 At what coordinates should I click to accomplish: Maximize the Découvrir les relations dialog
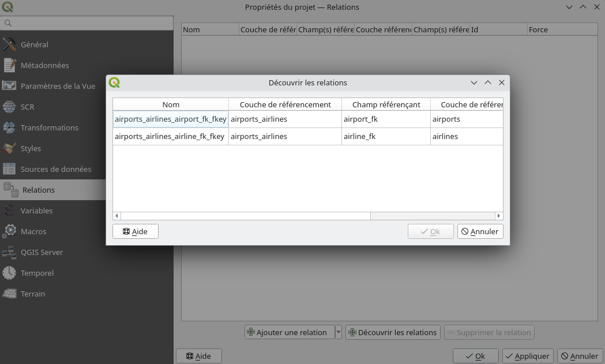[x=488, y=82]
